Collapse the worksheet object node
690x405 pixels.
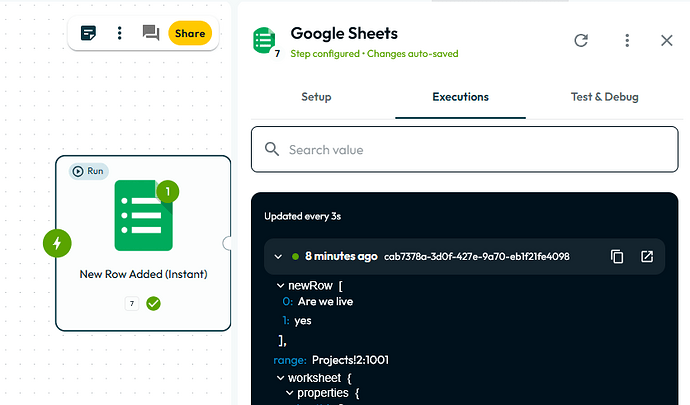(280, 378)
